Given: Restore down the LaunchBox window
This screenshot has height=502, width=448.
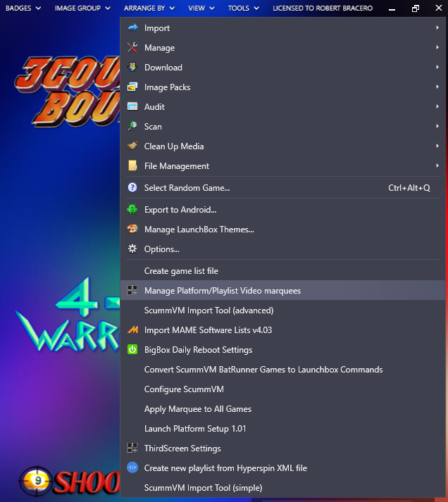Looking at the screenshot, I should click(416, 8).
